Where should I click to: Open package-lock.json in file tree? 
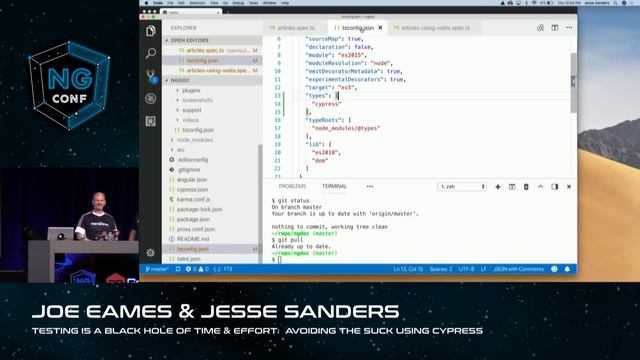pyautogui.click(x=200, y=209)
